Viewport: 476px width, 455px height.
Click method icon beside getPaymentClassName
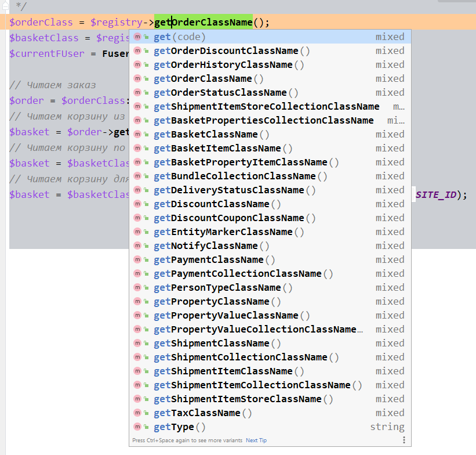(x=137, y=259)
